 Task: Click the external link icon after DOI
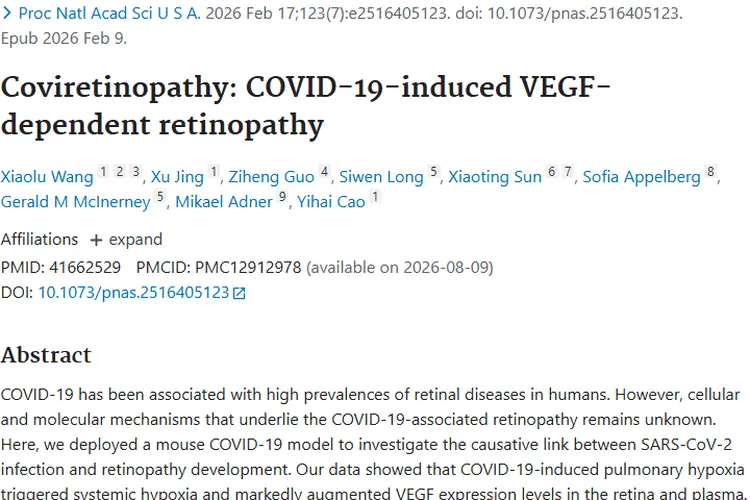tap(239, 294)
